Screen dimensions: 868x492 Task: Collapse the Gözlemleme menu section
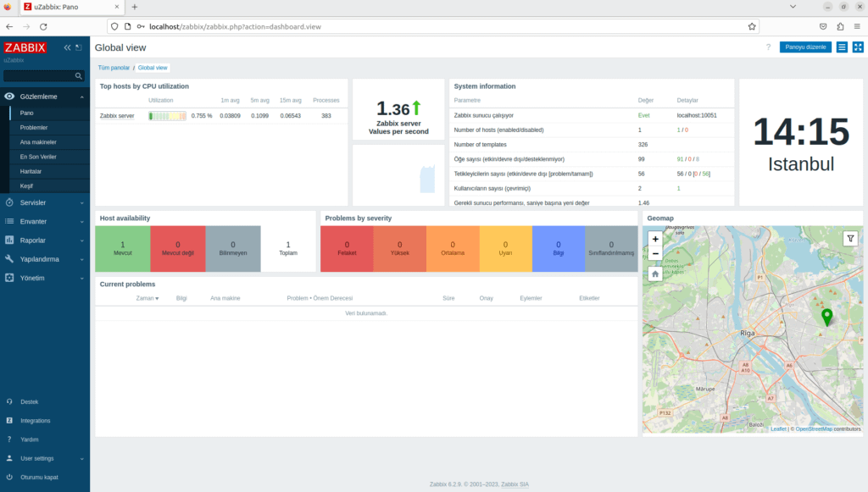pyautogui.click(x=44, y=97)
